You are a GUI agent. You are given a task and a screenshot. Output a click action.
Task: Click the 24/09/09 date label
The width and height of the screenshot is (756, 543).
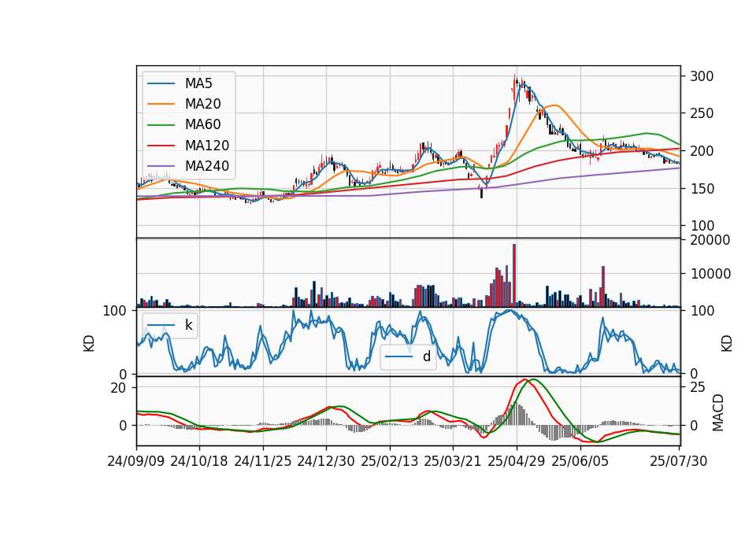[136, 461]
